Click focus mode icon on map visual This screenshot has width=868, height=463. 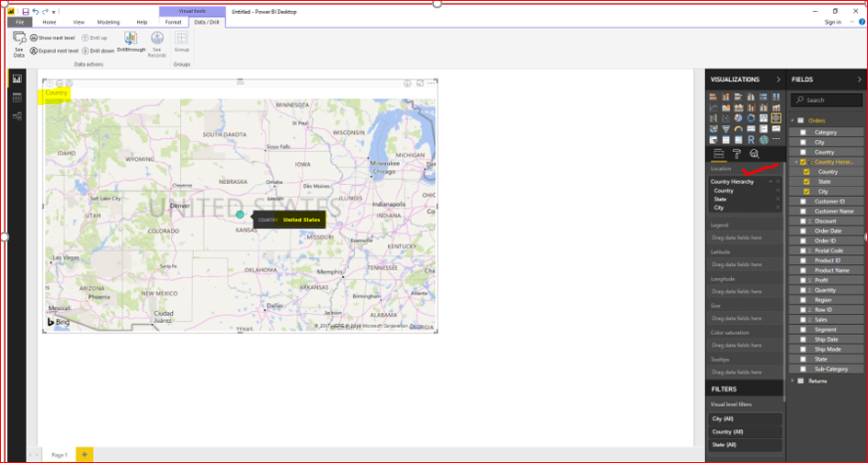420,83
